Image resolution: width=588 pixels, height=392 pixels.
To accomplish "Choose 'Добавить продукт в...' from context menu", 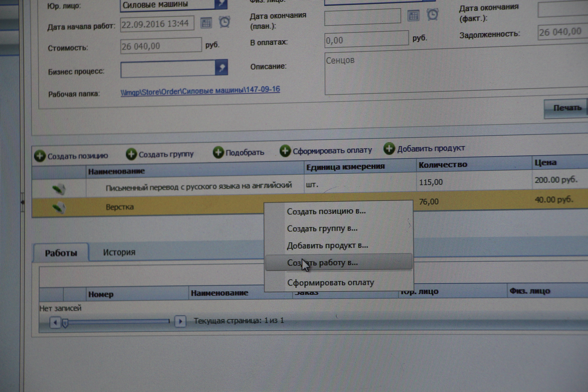I will (327, 246).
